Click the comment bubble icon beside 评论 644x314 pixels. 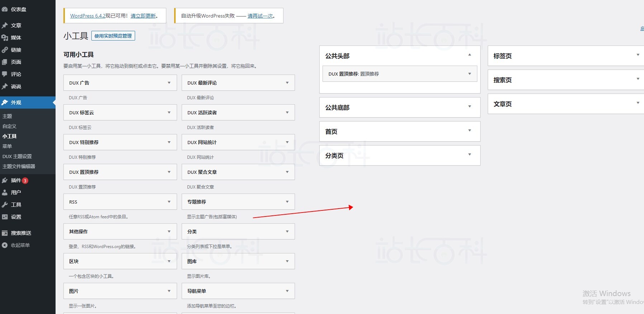5,74
